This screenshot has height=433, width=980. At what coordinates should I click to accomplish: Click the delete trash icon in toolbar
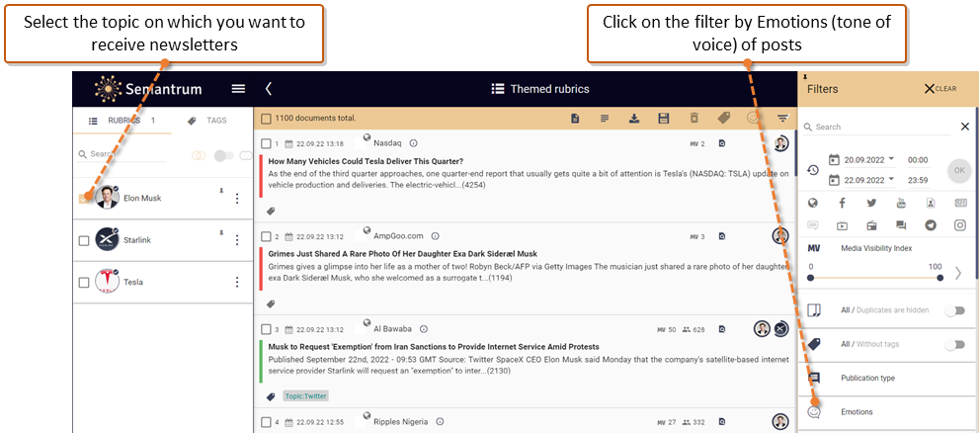[x=694, y=118]
